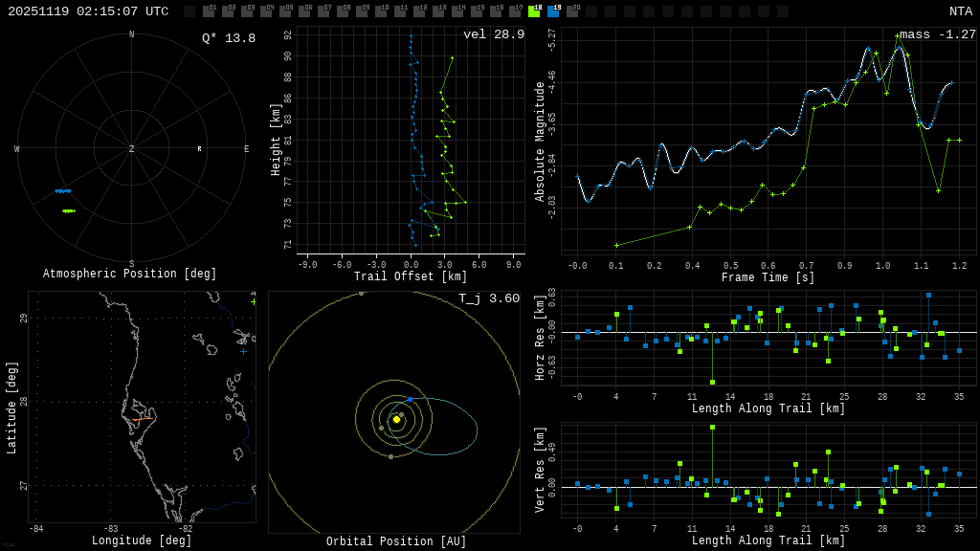Image resolution: width=980 pixels, height=551 pixels.
Task: Click the NTA shower code label
Action: [x=960, y=11]
